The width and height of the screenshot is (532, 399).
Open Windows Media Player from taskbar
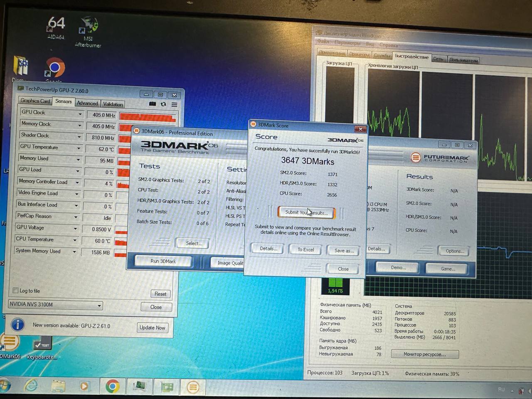(84, 387)
